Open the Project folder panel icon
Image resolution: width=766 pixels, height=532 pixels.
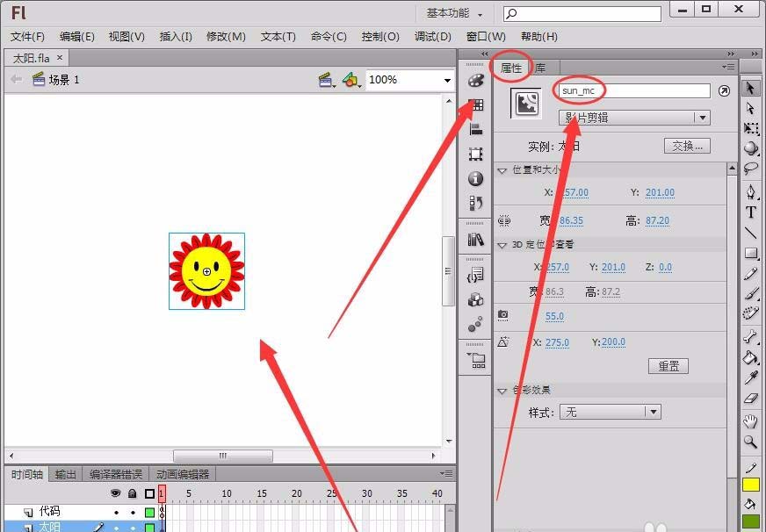click(475, 360)
